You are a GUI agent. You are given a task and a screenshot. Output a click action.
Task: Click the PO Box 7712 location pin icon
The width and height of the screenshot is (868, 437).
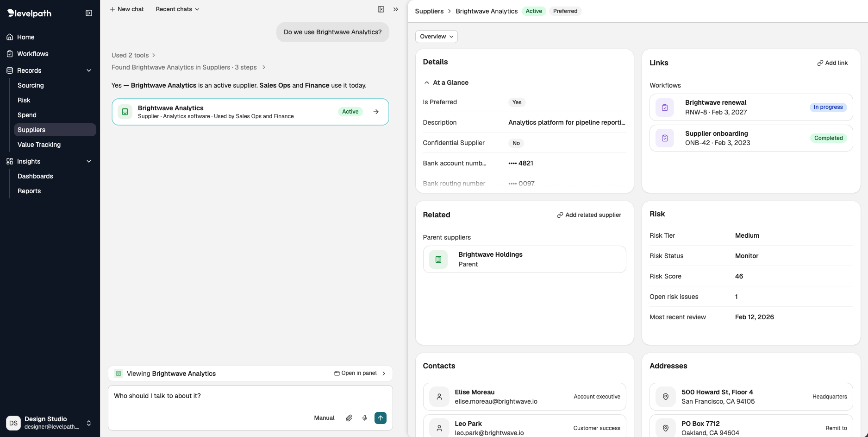[666, 428]
